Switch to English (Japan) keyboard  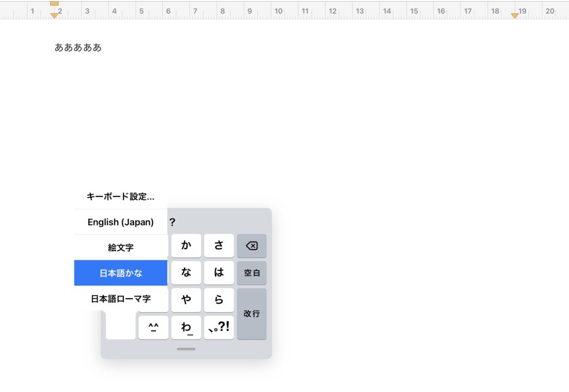pyautogui.click(x=121, y=222)
